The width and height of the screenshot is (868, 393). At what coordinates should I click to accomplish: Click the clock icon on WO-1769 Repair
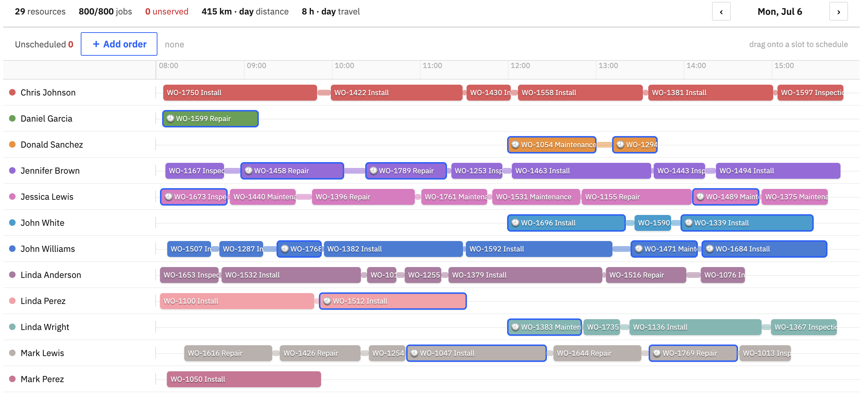[657, 353]
